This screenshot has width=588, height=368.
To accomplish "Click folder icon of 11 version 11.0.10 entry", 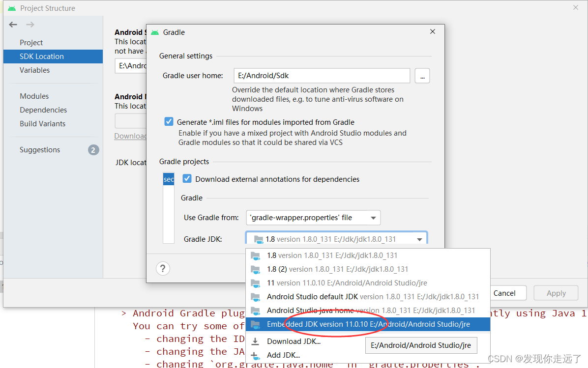I will tap(255, 283).
